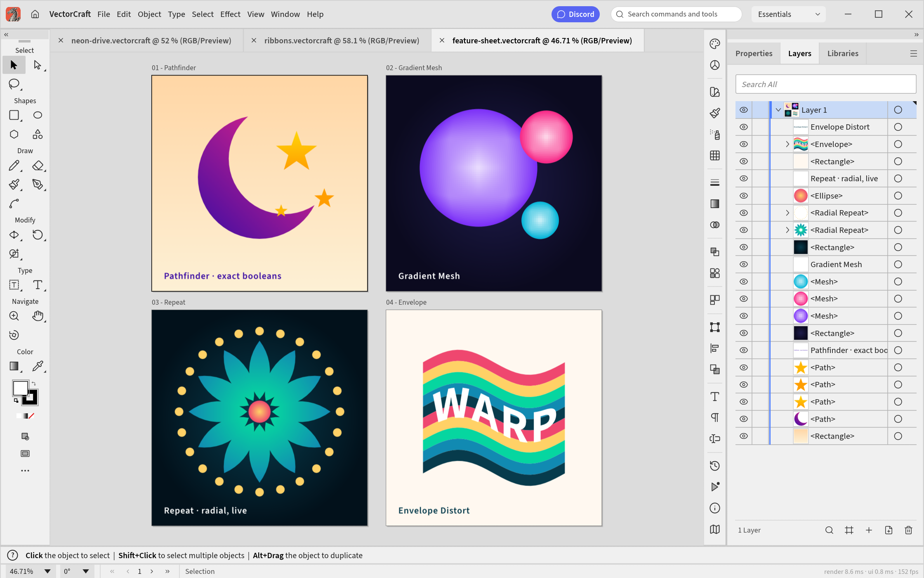Open the History panel icon

tap(715, 466)
